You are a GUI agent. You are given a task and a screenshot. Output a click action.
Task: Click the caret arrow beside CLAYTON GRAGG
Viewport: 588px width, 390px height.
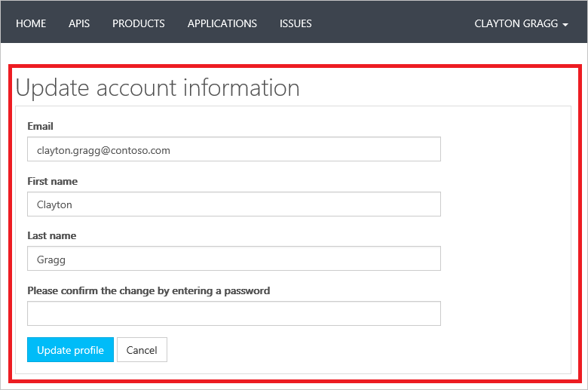click(x=565, y=24)
